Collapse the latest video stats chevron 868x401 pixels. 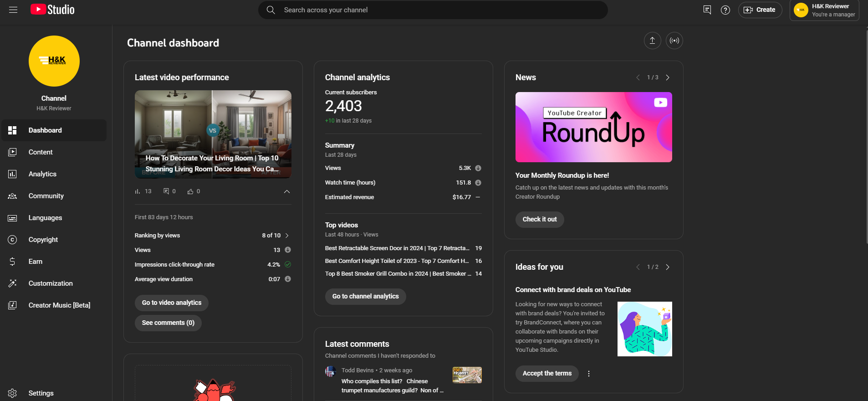[x=287, y=191]
